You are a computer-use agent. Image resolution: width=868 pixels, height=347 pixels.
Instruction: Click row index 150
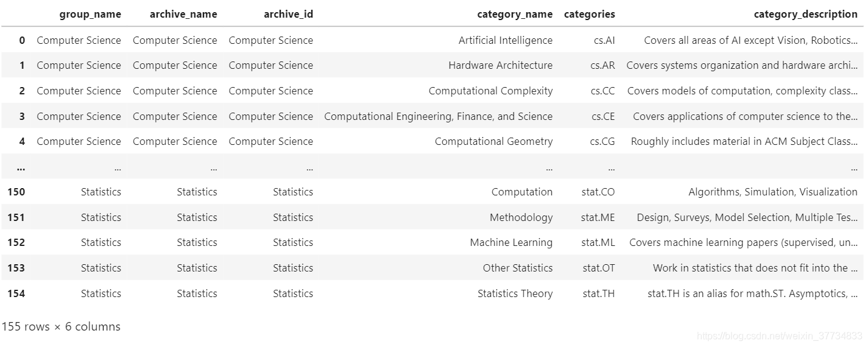(x=16, y=192)
